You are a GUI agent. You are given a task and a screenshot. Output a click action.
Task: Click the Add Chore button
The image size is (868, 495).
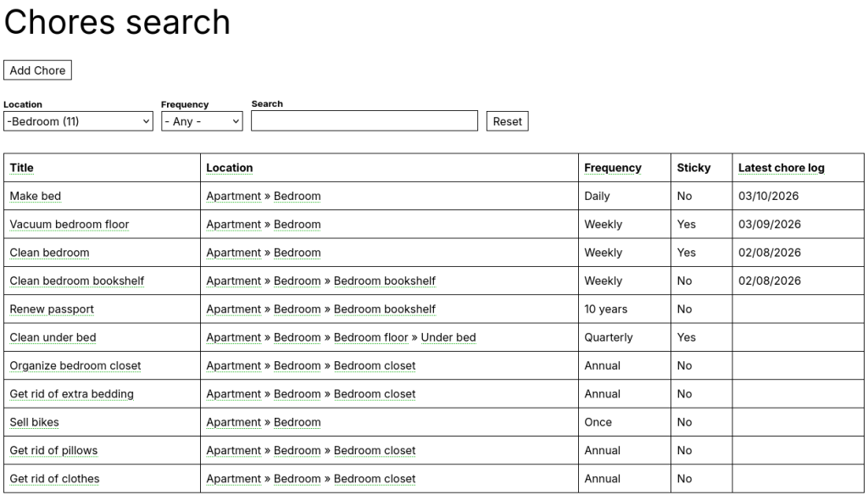[37, 70]
